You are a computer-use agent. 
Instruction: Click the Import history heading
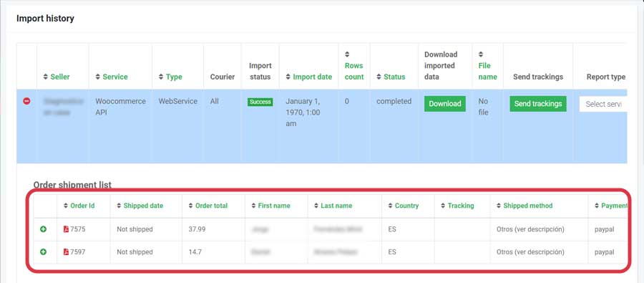[x=45, y=19]
